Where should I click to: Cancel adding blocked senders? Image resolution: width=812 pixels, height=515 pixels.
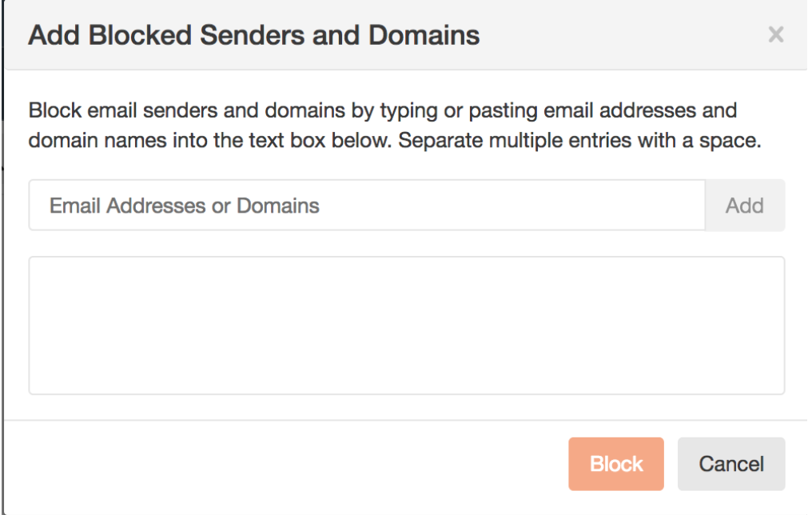(x=731, y=464)
